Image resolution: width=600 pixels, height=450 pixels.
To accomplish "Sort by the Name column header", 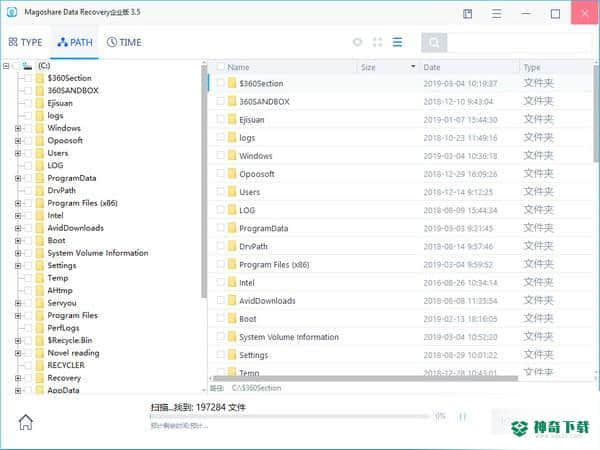I will [x=238, y=67].
